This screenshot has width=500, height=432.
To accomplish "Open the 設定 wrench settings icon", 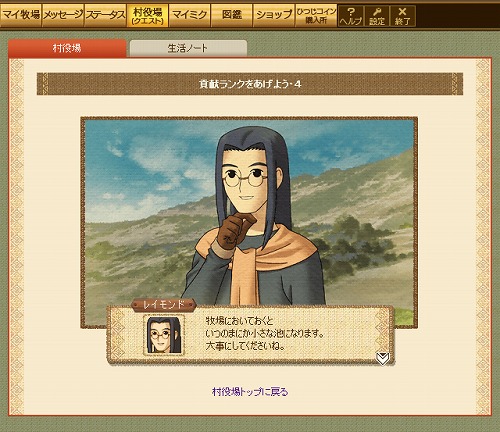I will coord(377,16).
